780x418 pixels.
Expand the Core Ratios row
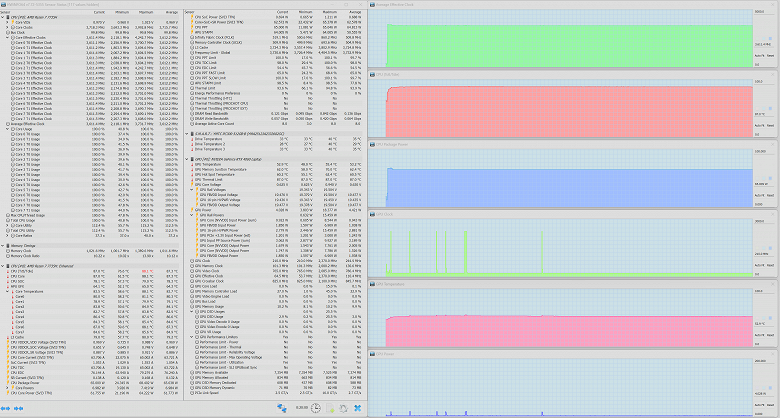pyautogui.click(x=7, y=236)
